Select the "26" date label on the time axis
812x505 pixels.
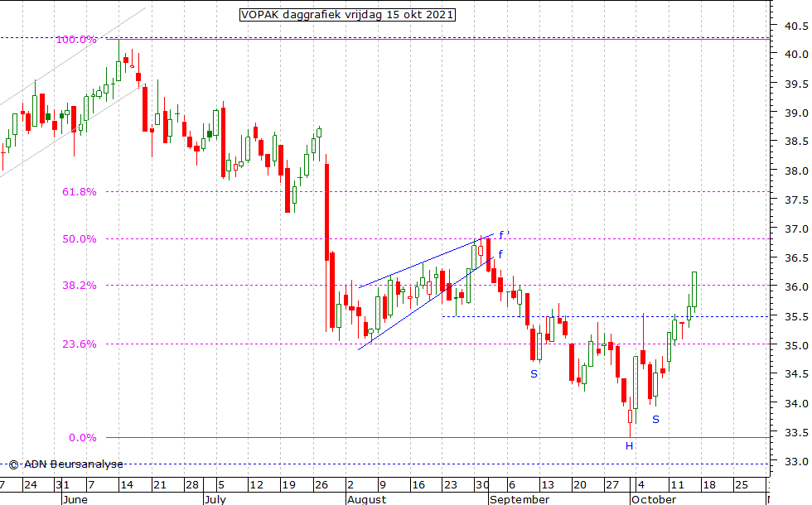(321, 485)
